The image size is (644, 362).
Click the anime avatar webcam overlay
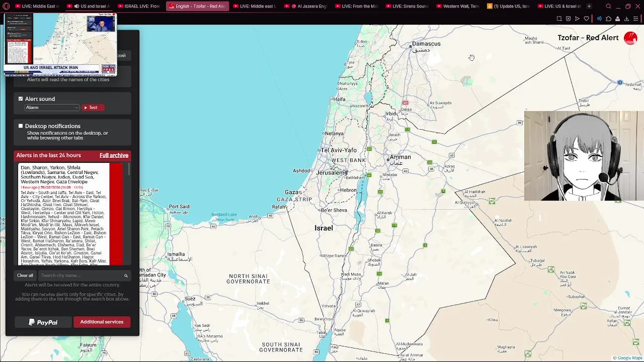point(584,156)
